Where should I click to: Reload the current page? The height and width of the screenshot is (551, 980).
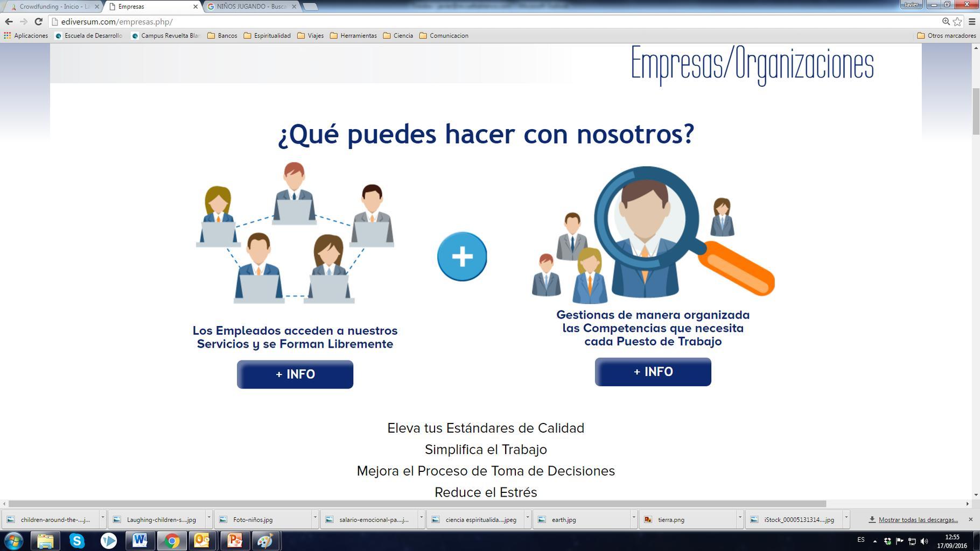point(38,22)
